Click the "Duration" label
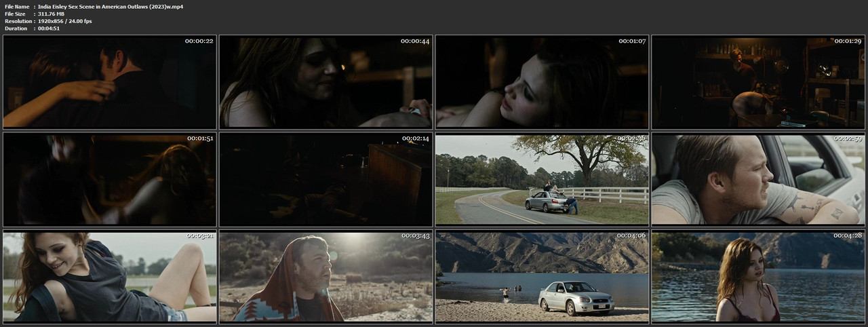 pyautogui.click(x=16, y=28)
